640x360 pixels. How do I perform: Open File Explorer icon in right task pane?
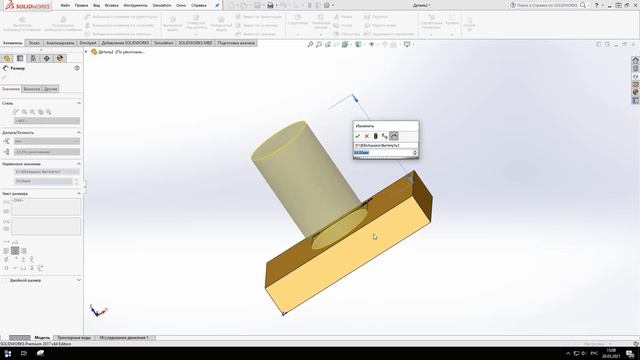636,76
